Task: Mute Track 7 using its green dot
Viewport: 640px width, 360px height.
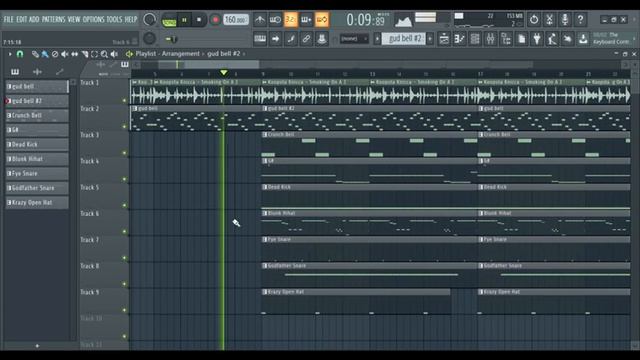Action: click(x=124, y=258)
